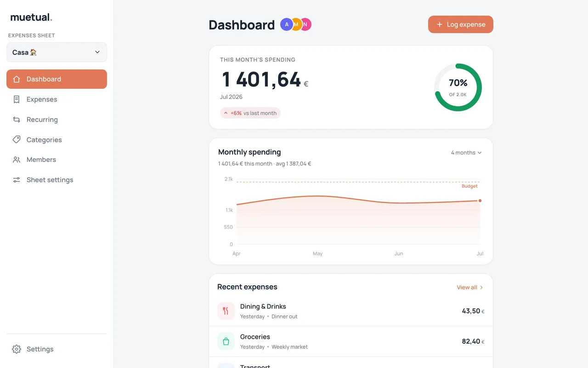The width and height of the screenshot is (588, 368).
Task: Click the 82,40 € amount
Action: (473, 341)
